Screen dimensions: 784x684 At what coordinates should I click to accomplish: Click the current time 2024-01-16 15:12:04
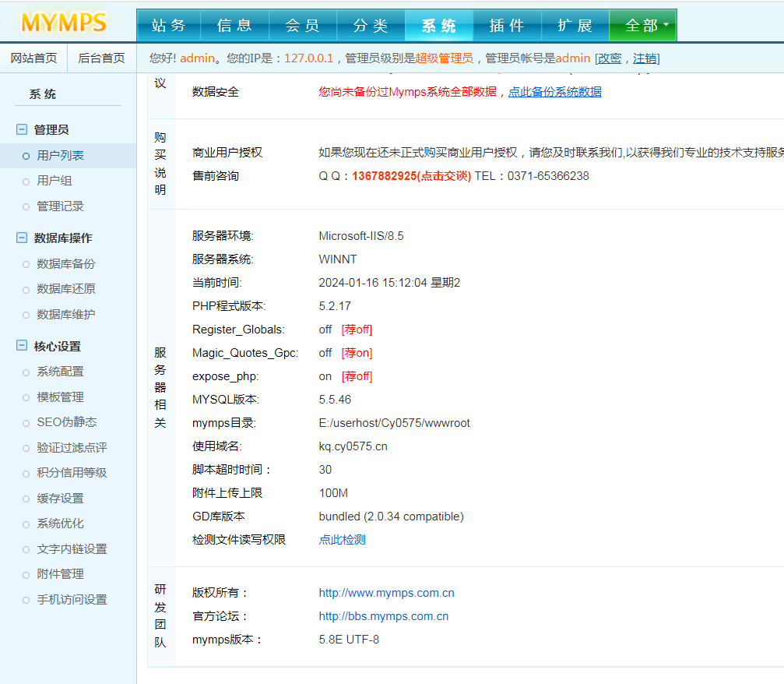point(373,283)
